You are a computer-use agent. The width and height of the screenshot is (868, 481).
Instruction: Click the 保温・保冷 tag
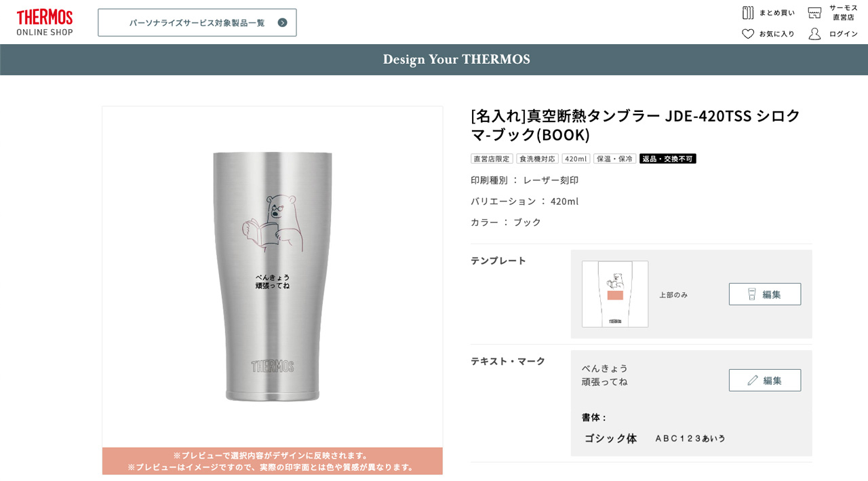(x=614, y=159)
